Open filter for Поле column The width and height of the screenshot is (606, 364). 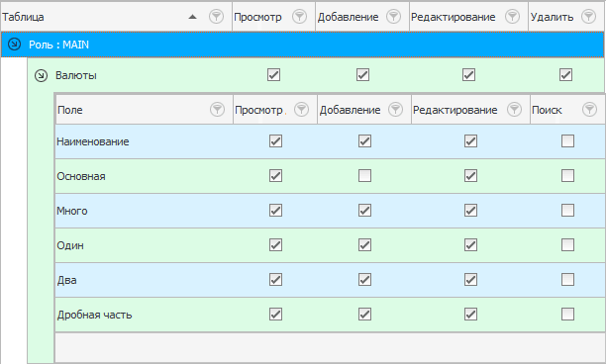(217, 110)
